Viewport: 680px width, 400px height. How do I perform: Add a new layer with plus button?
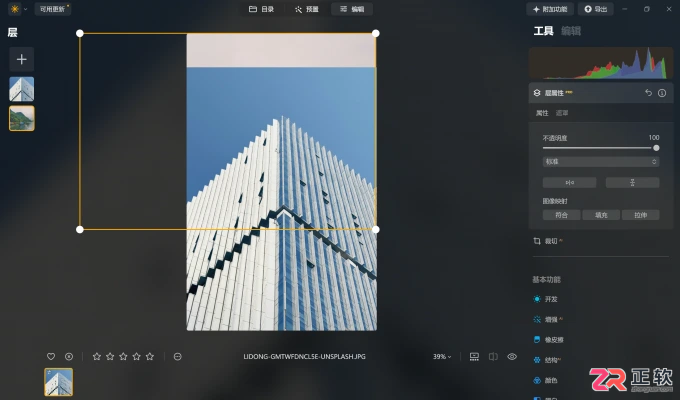22,59
